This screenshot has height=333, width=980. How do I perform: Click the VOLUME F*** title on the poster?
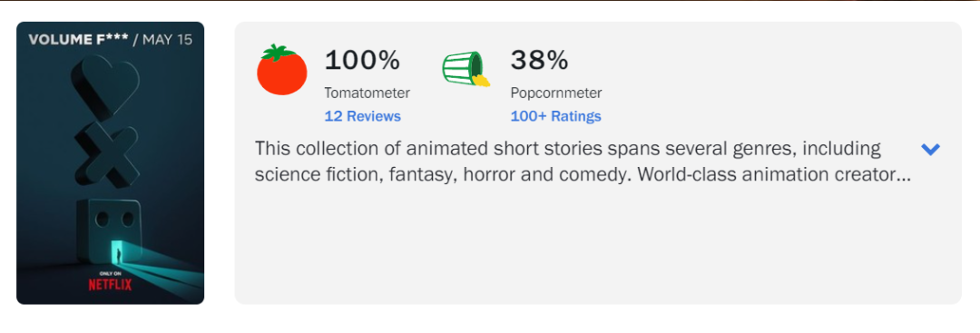click(78, 39)
